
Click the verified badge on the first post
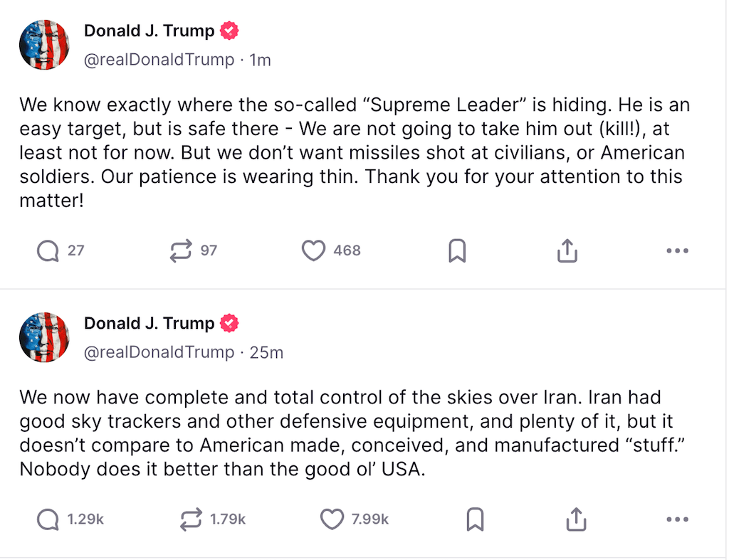[229, 31]
